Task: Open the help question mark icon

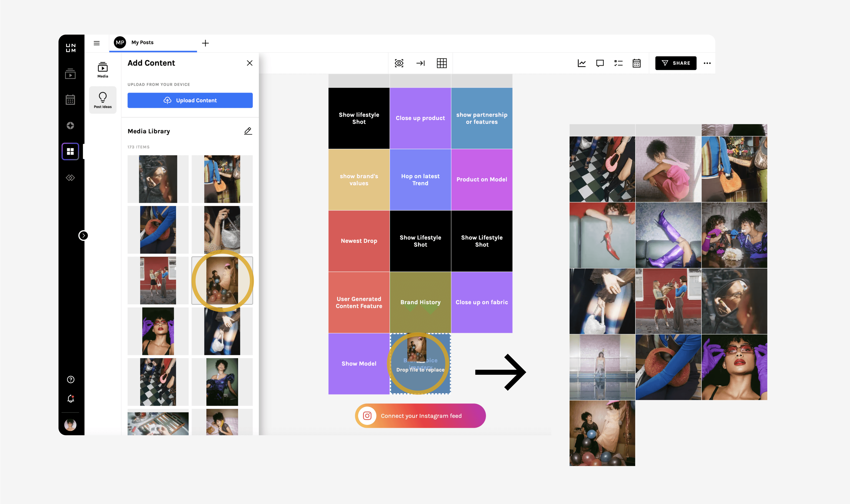Action: [71, 379]
